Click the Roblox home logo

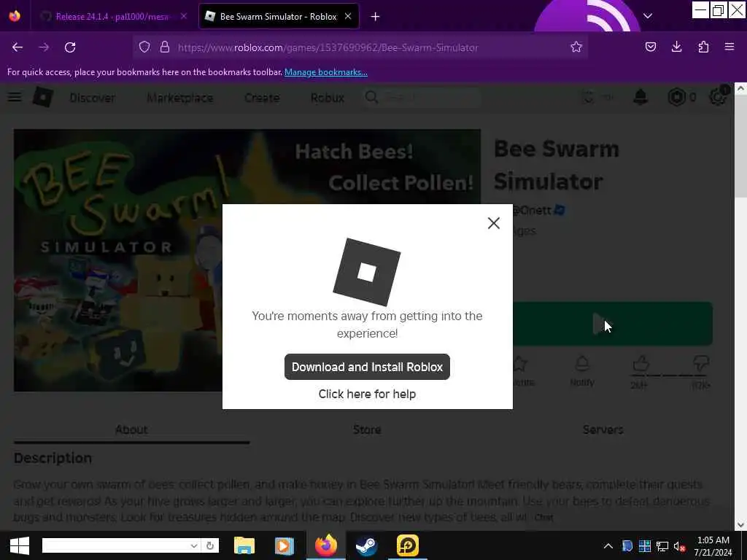click(x=43, y=97)
